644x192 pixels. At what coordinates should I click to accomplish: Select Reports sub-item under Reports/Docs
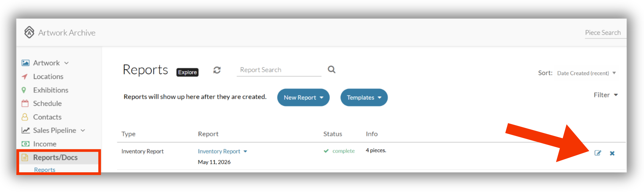pyautogui.click(x=44, y=169)
